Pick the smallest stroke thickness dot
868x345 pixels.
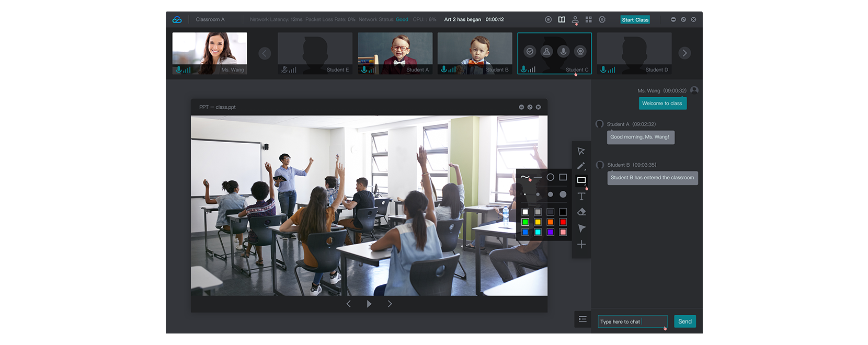(525, 194)
